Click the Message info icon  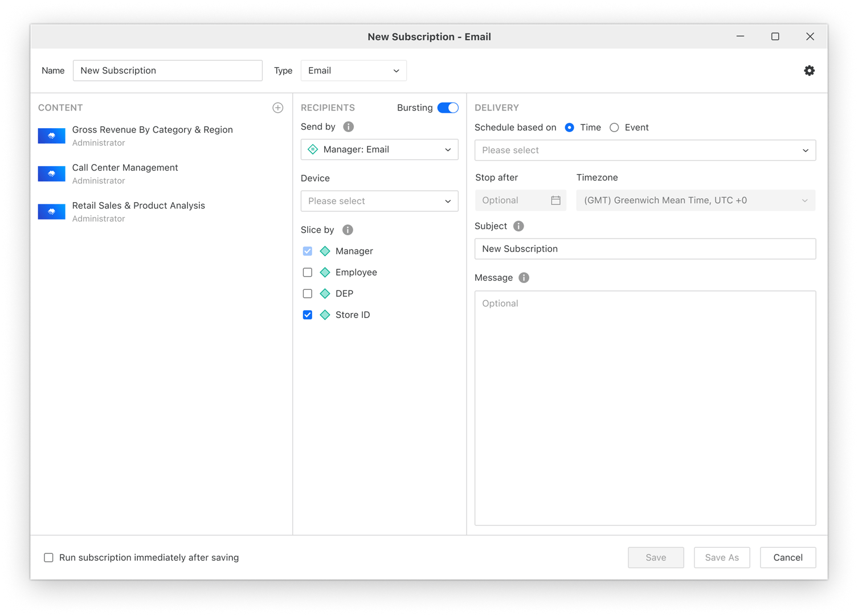pyautogui.click(x=524, y=278)
